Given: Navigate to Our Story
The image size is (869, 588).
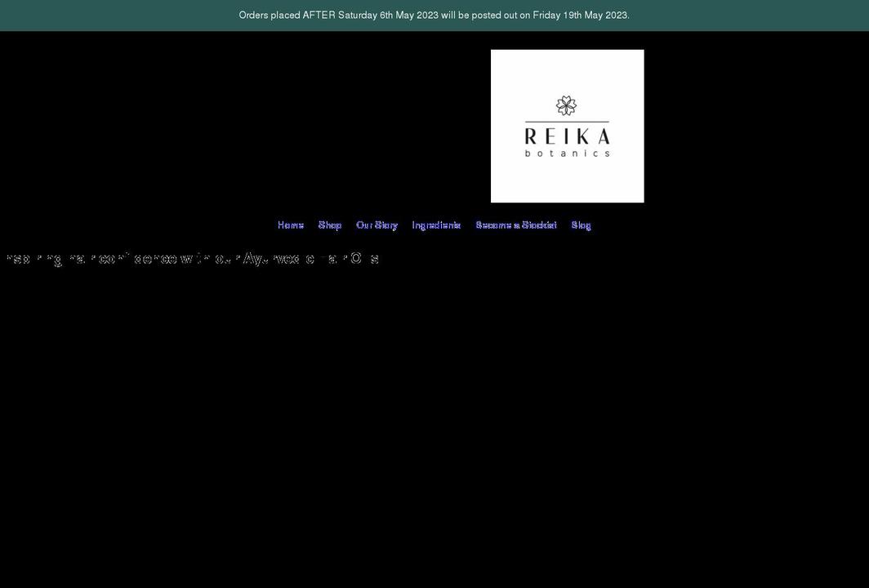Looking at the screenshot, I should [377, 224].
